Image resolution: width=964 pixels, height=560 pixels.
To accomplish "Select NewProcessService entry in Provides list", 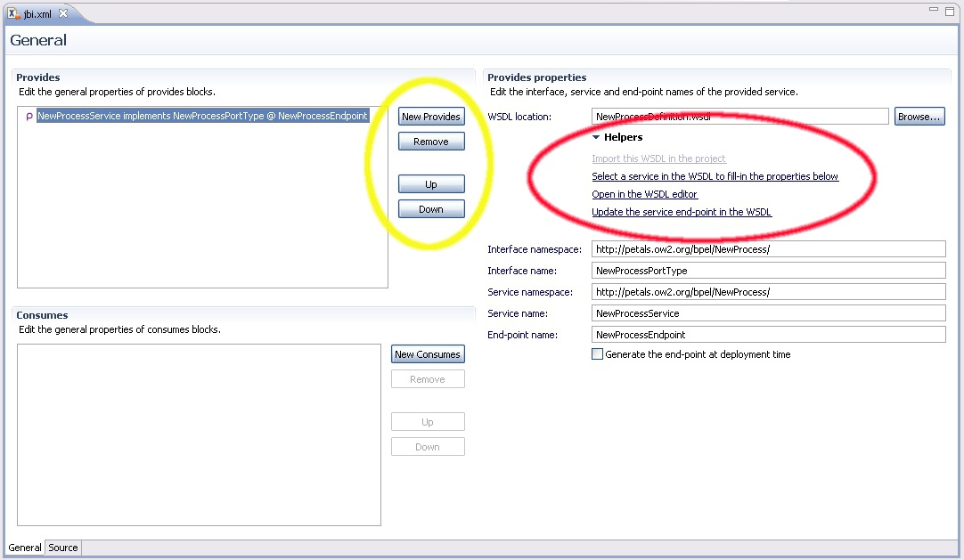I will tap(202, 117).
